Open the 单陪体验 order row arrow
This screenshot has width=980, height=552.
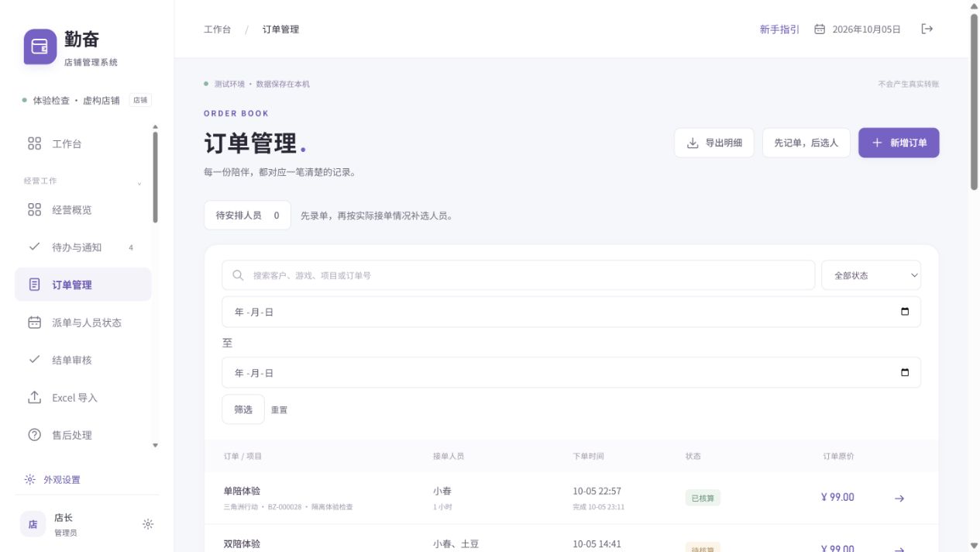pos(899,499)
